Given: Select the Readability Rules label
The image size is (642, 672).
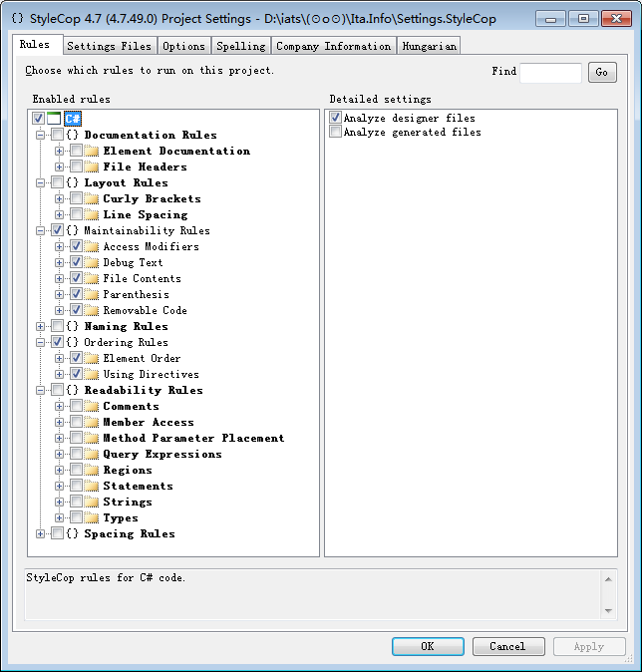Looking at the screenshot, I should point(144,390).
